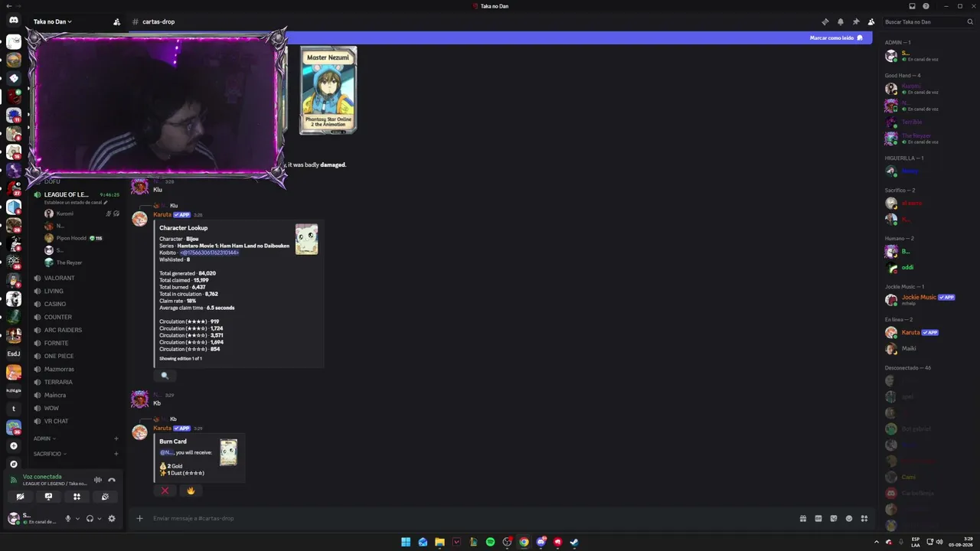Viewport: 980px width, 551px height.
Task: Click Marcar como leído button
Action: pos(836,37)
